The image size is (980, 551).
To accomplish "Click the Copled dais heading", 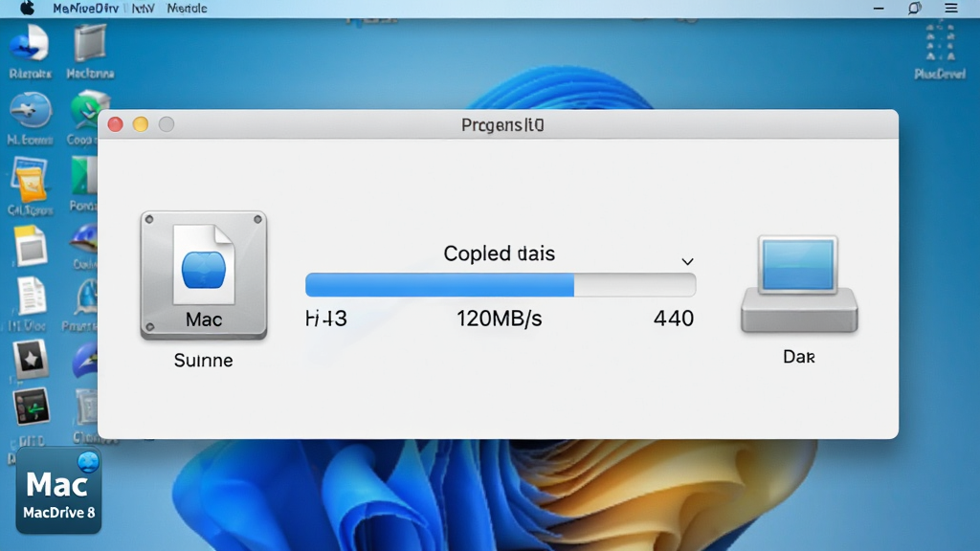I will [x=499, y=253].
